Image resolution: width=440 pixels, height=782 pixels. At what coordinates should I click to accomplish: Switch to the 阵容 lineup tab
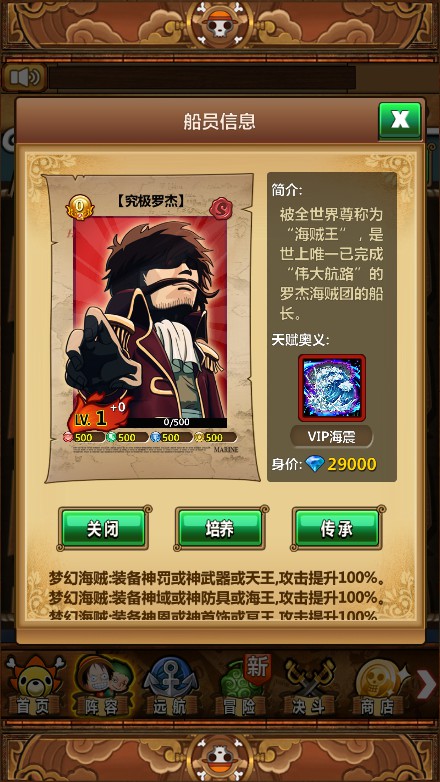click(103, 686)
